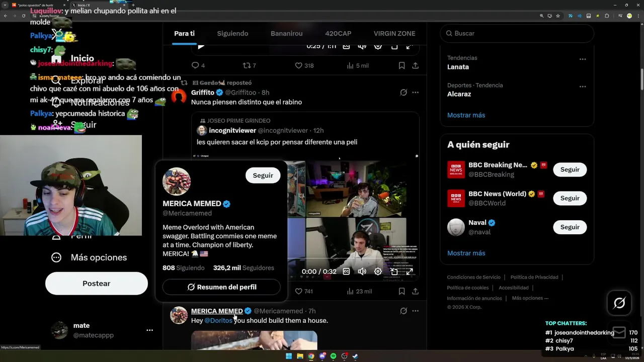
Task: View analytics of the 5 mil views tweet
Action: click(x=358, y=65)
